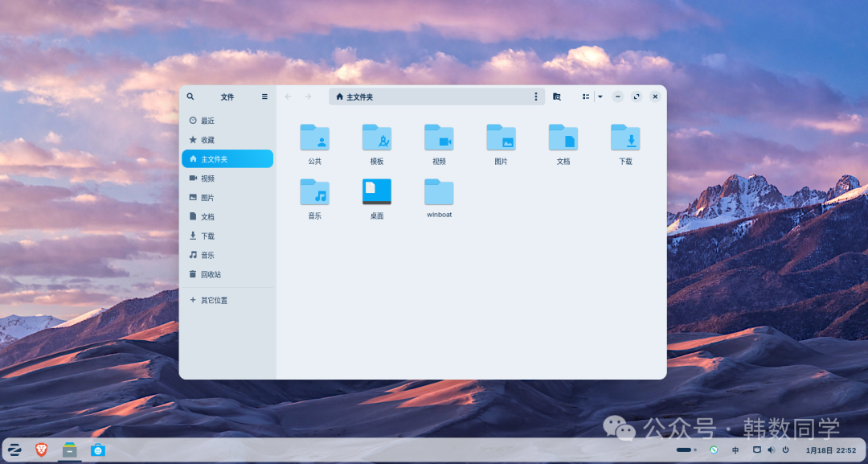868x464 pixels.
Task: Switch to grid view using the view icon
Action: point(585,96)
